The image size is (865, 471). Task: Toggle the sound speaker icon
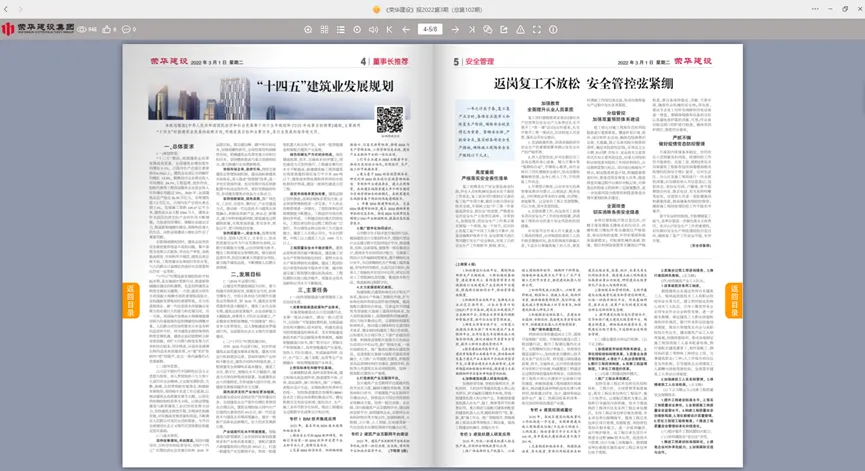pyautogui.click(x=373, y=30)
